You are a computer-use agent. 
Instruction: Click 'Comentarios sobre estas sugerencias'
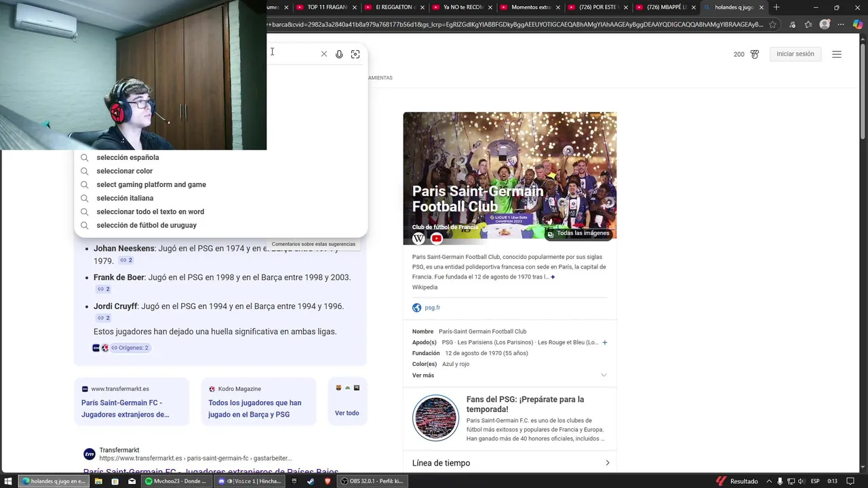[313, 244]
